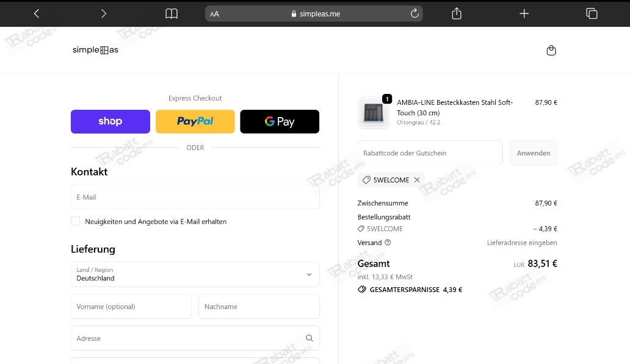Click the Versand info question mark icon
This screenshot has height=364, width=630.
pyautogui.click(x=388, y=243)
